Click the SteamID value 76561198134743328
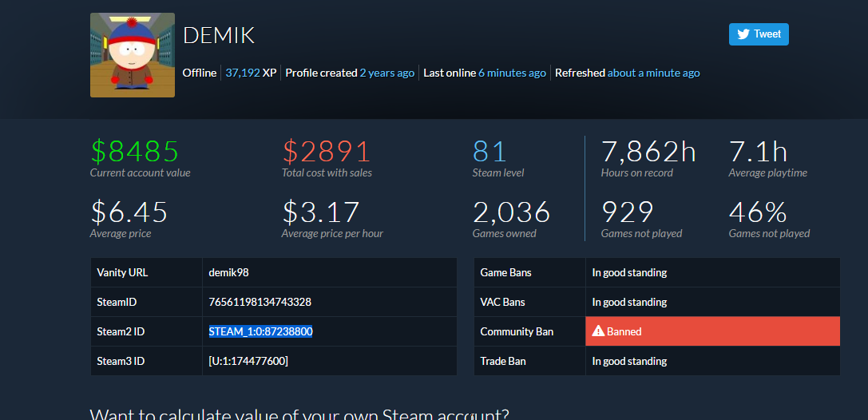The height and width of the screenshot is (420, 868). coord(260,302)
